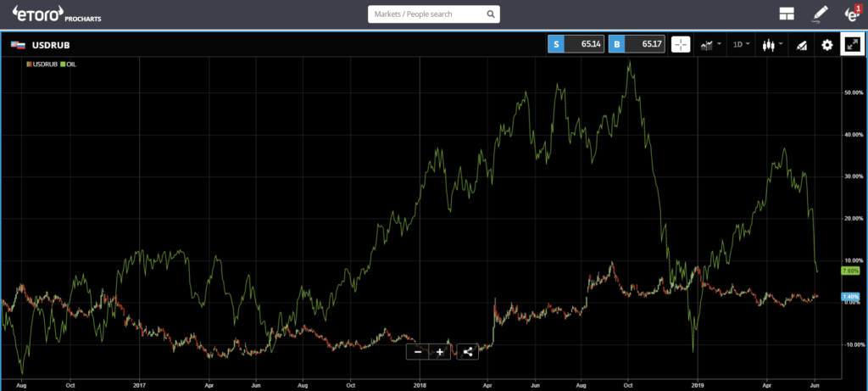Expand the 1D timeframe dropdown
Image resolution: width=868 pixels, height=391 pixels.
coord(741,44)
